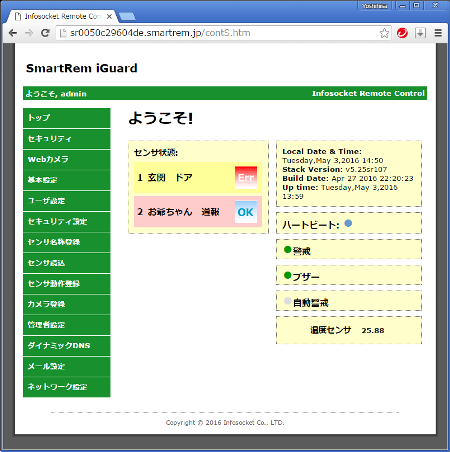
Task: Open a new tab with the new-tab button
Action: [127, 16]
